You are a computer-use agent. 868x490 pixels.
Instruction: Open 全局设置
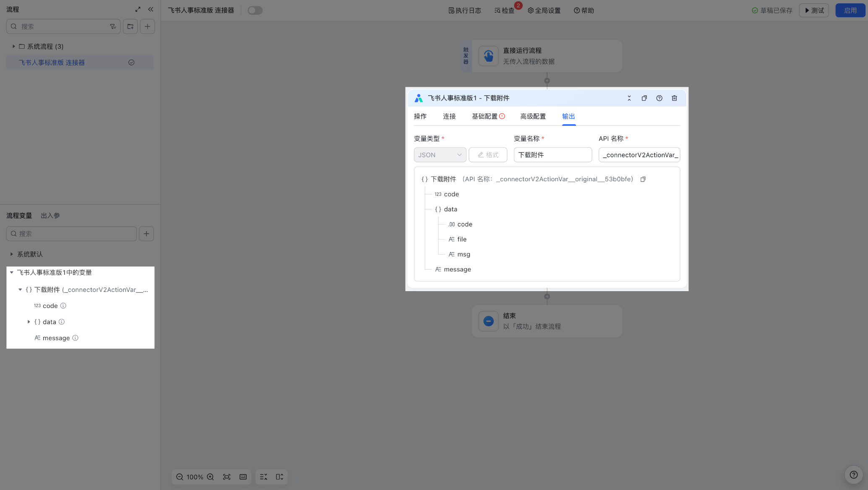point(544,10)
